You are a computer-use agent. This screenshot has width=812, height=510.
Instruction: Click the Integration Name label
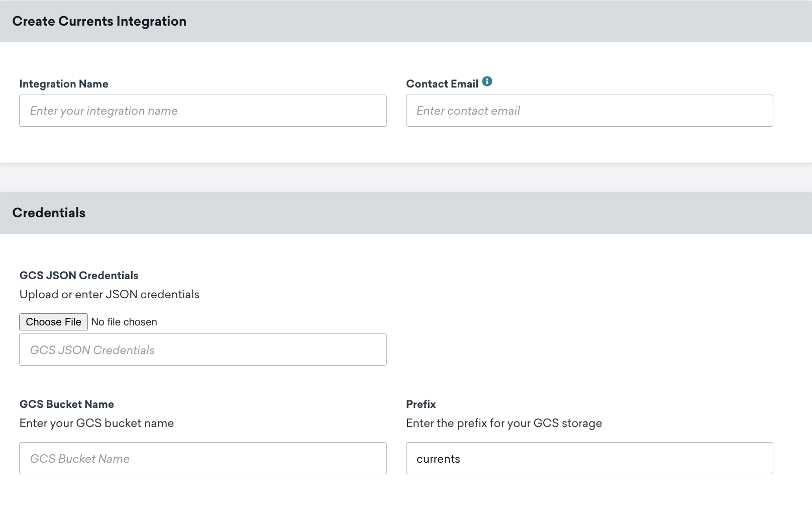[x=63, y=83]
